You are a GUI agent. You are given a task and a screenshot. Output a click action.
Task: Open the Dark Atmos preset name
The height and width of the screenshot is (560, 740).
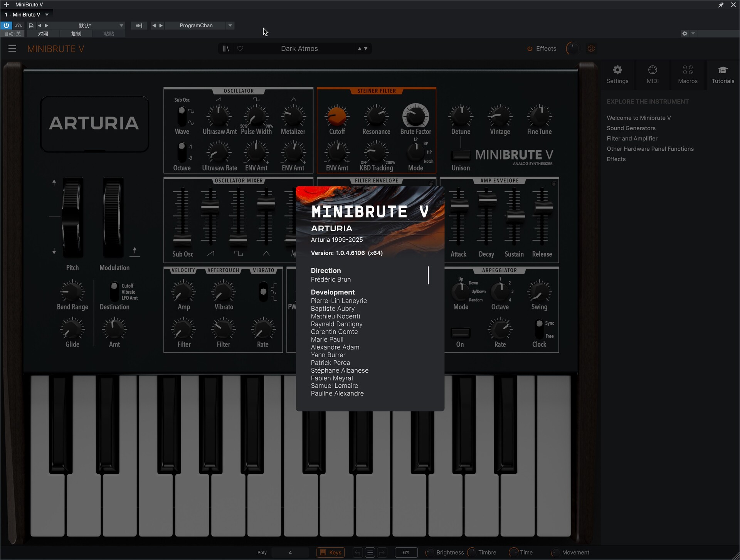pyautogui.click(x=299, y=49)
